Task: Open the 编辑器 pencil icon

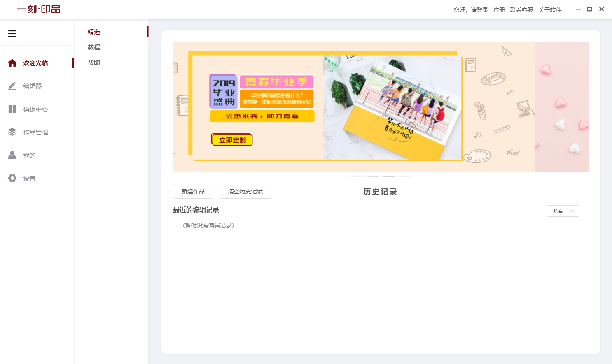Action: tap(12, 86)
